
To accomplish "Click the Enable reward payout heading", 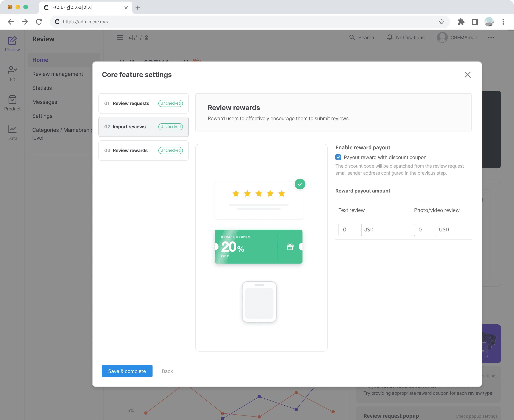I will (363, 148).
